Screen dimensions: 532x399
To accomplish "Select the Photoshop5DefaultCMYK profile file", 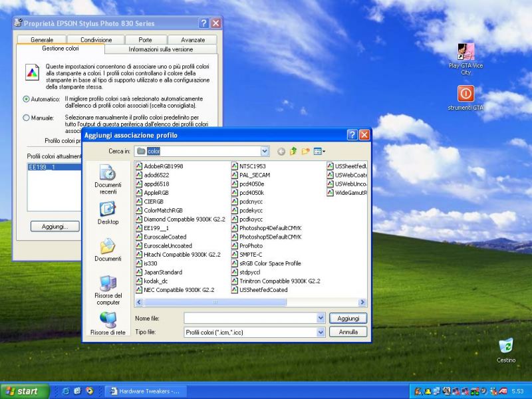I will click(267, 237).
